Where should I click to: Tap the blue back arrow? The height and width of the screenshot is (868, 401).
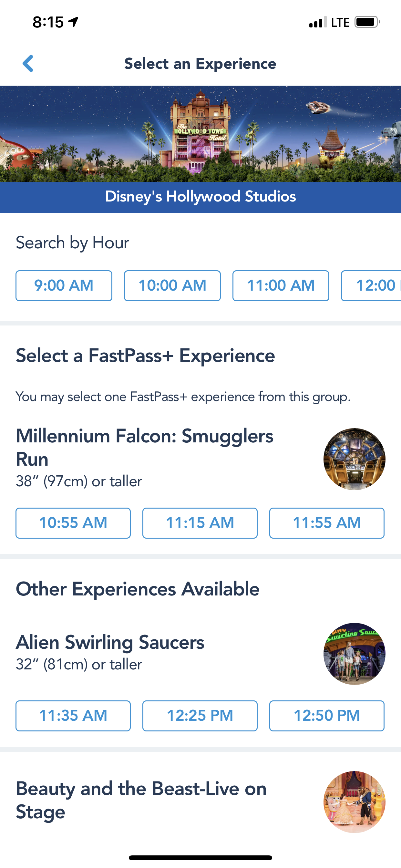pyautogui.click(x=28, y=63)
